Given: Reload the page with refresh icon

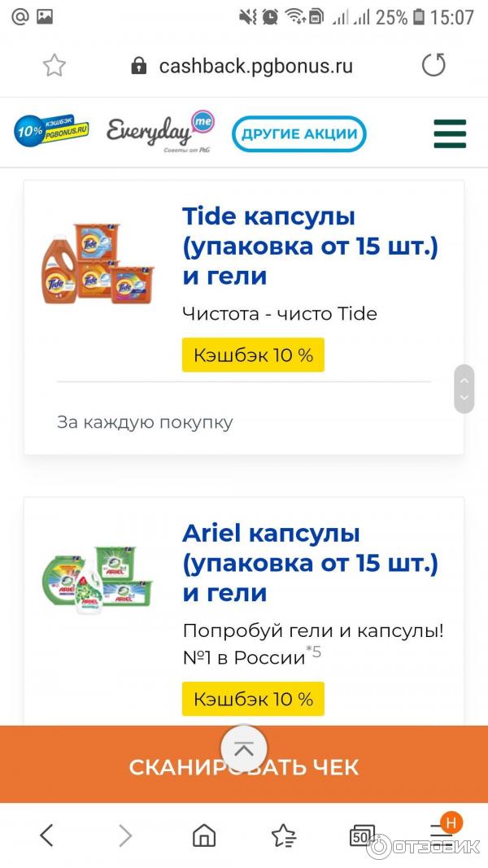Looking at the screenshot, I should point(434,65).
